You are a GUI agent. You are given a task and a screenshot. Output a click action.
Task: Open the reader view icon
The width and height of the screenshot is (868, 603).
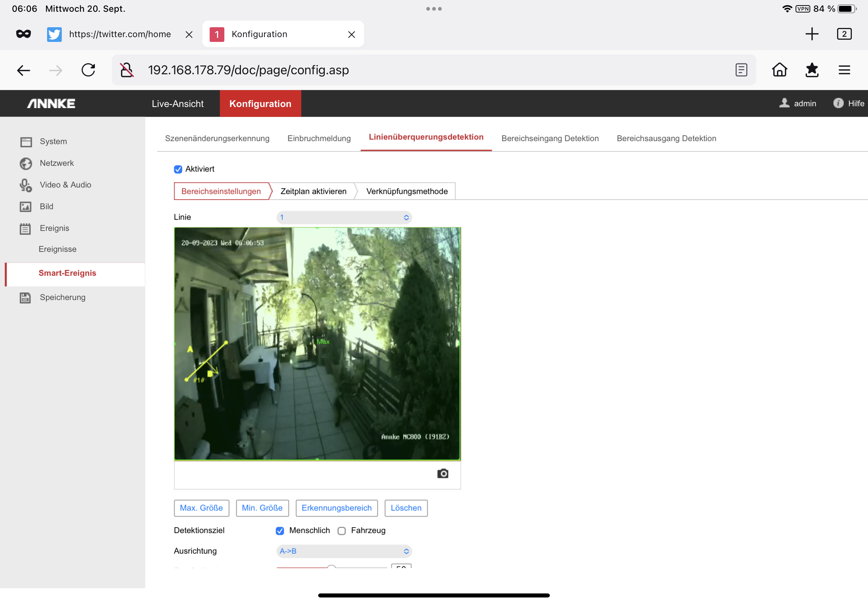[x=741, y=70]
